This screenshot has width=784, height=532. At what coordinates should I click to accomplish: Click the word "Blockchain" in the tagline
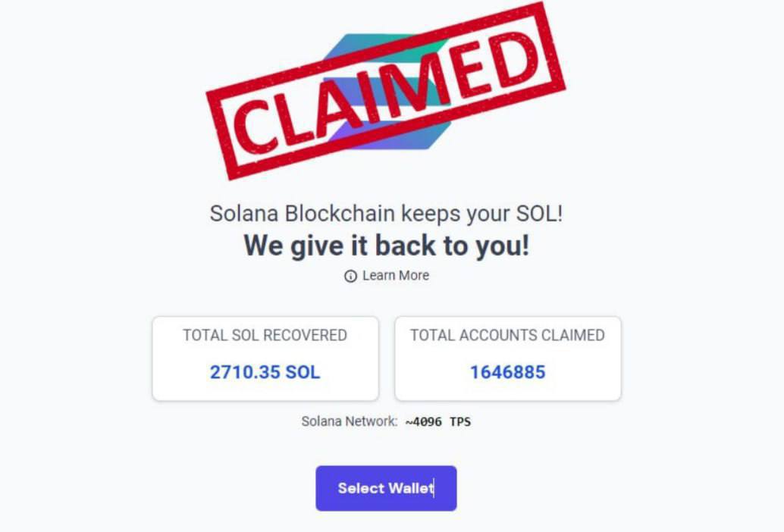click(x=340, y=214)
